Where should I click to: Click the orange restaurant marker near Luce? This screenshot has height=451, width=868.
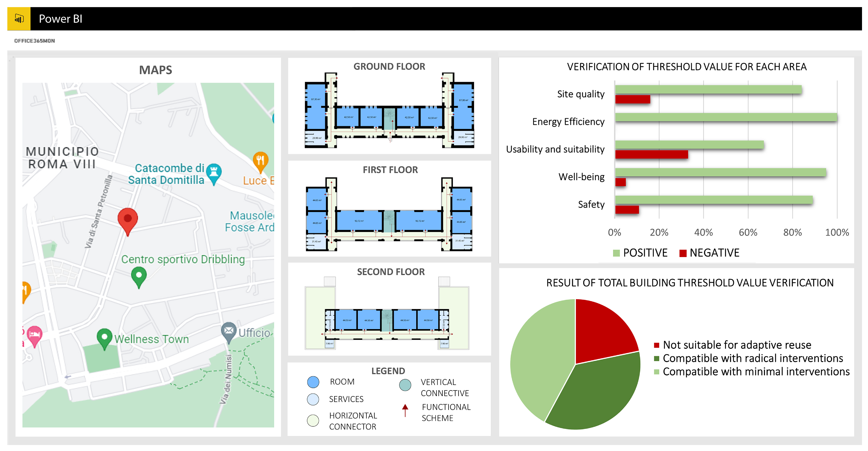pyautogui.click(x=260, y=160)
